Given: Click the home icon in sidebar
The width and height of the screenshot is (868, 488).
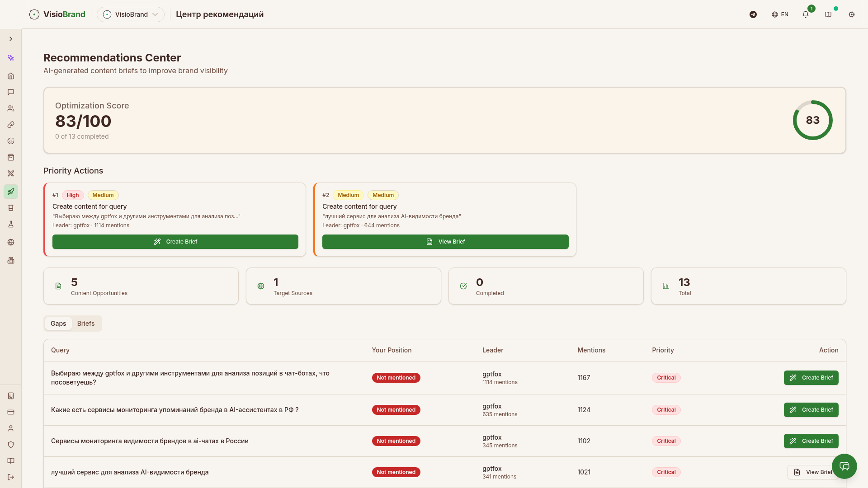Looking at the screenshot, I should coord(11,76).
